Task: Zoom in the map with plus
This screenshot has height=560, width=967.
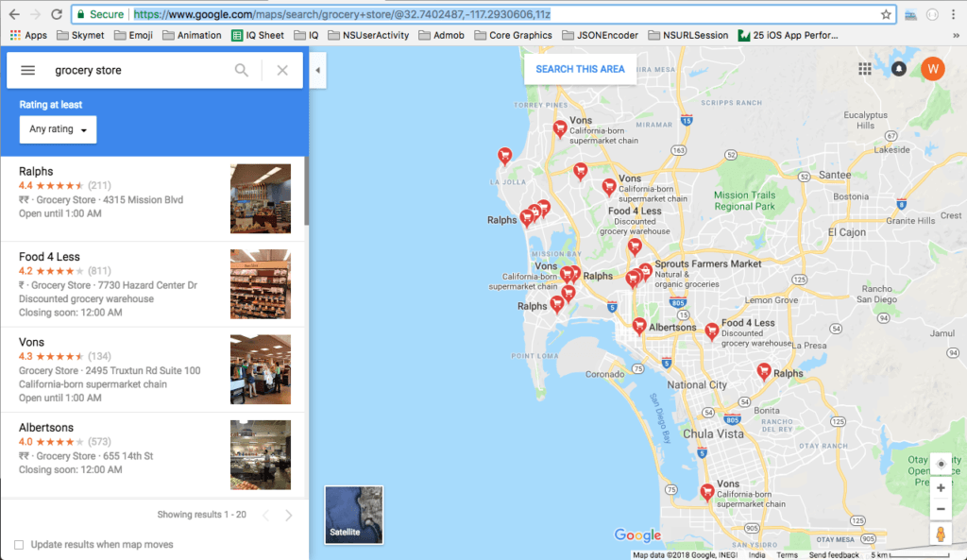Action: tap(941, 488)
